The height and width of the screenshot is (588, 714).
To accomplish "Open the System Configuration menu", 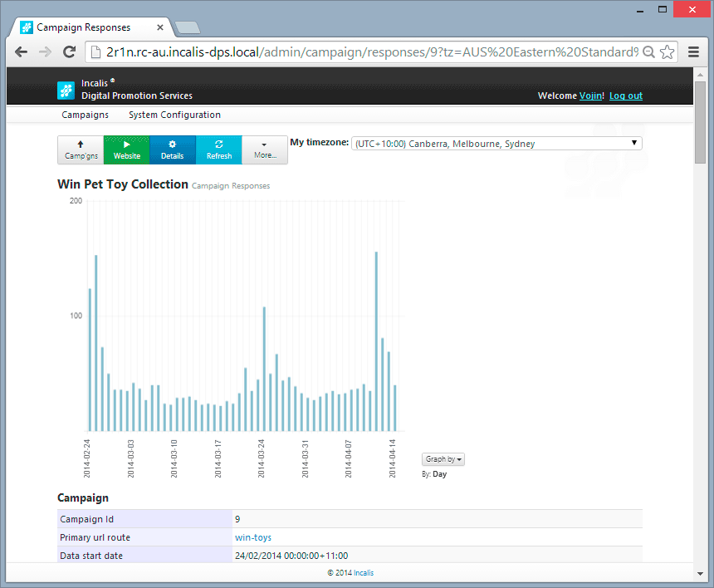I will (174, 115).
